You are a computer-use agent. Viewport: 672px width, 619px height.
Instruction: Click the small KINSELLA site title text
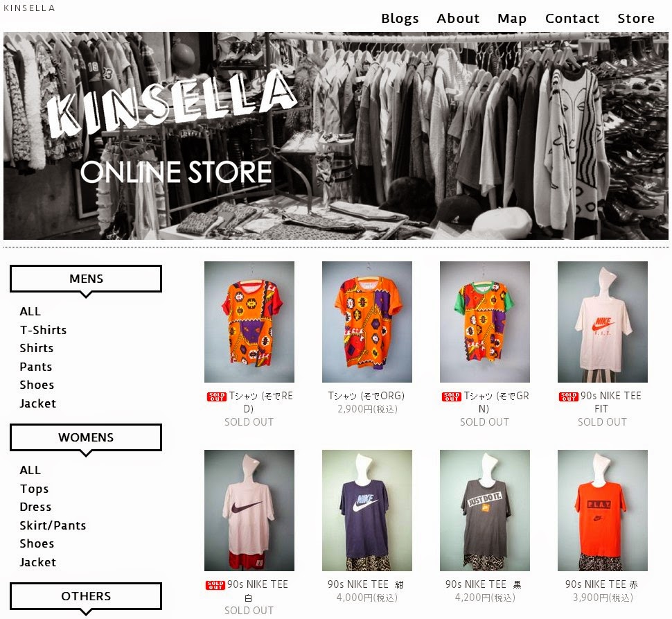pyautogui.click(x=29, y=8)
